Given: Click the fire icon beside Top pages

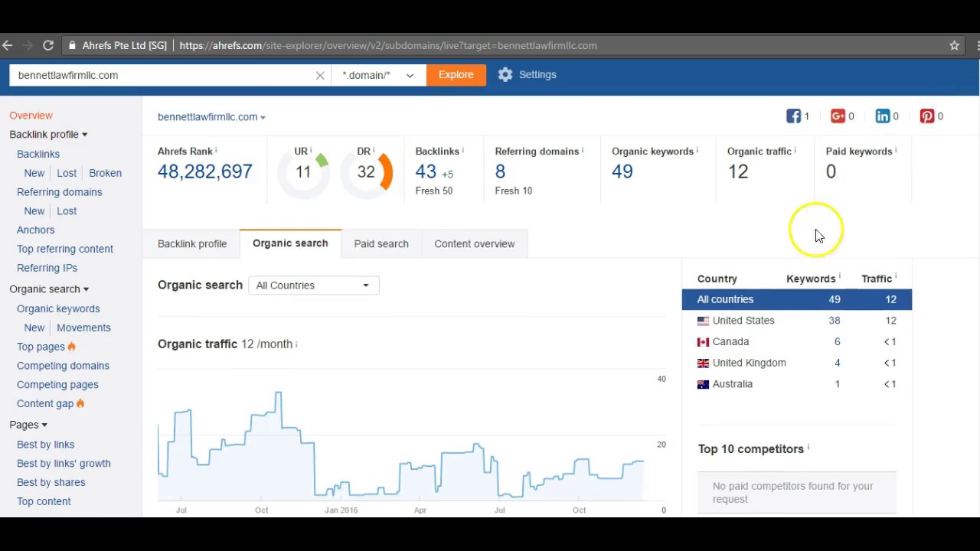Looking at the screenshot, I should pos(72,347).
